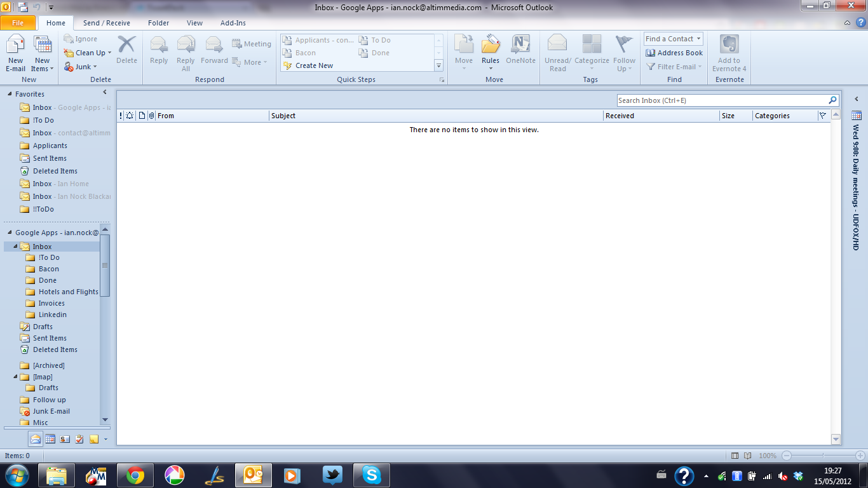The width and height of the screenshot is (868, 488).
Task: Click the search magnifier icon
Action: [x=832, y=100]
